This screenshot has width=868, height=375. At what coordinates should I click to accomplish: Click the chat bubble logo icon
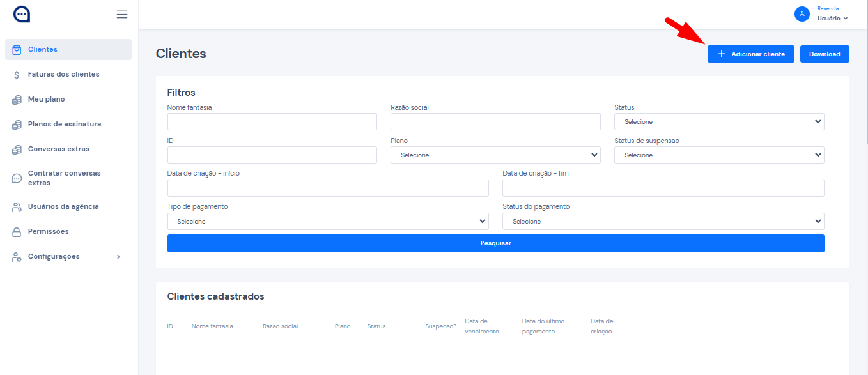click(22, 14)
